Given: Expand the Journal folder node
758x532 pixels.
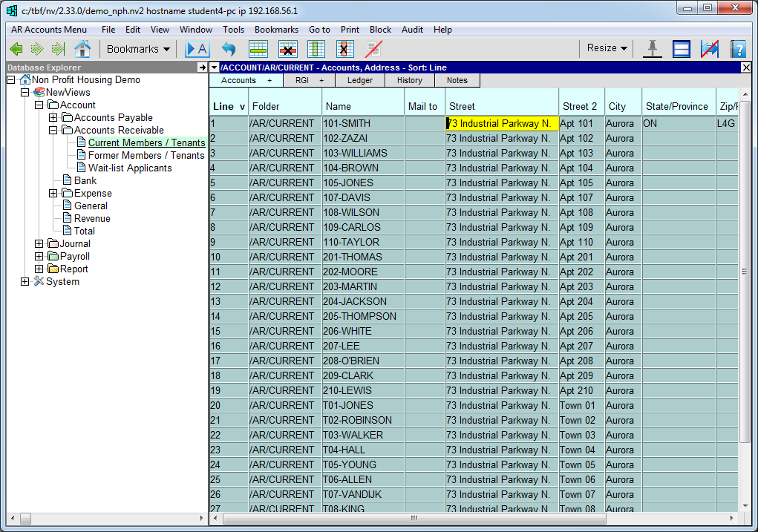Looking at the screenshot, I should coord(39,244).
